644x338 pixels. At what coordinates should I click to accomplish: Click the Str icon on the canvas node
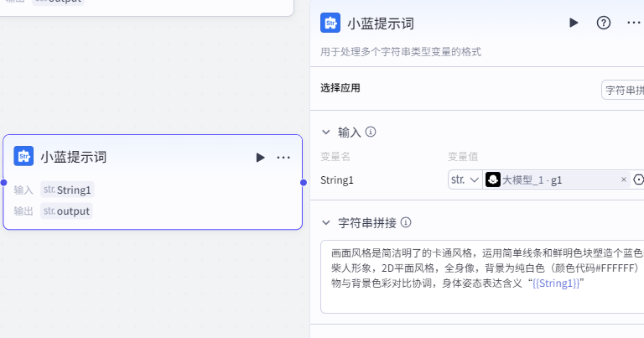[x=23, y=156]
